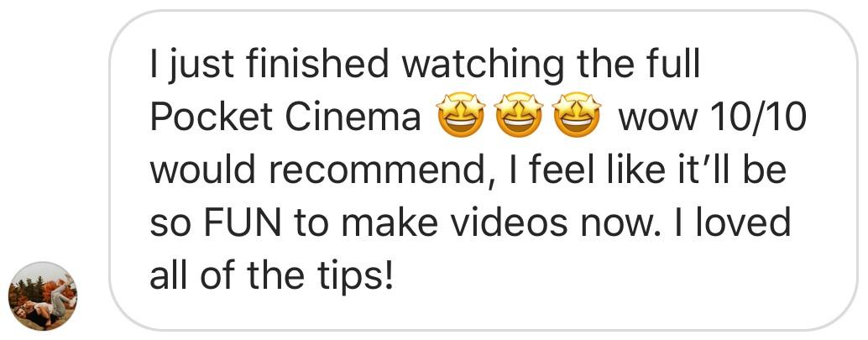868x340 pixels.
Task: Open the sender's circular profile picture
Action: tap(43, 296)
